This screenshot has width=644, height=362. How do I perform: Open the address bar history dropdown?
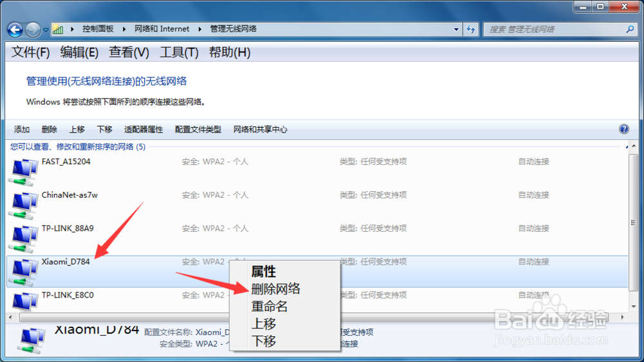tap(456, 29)
